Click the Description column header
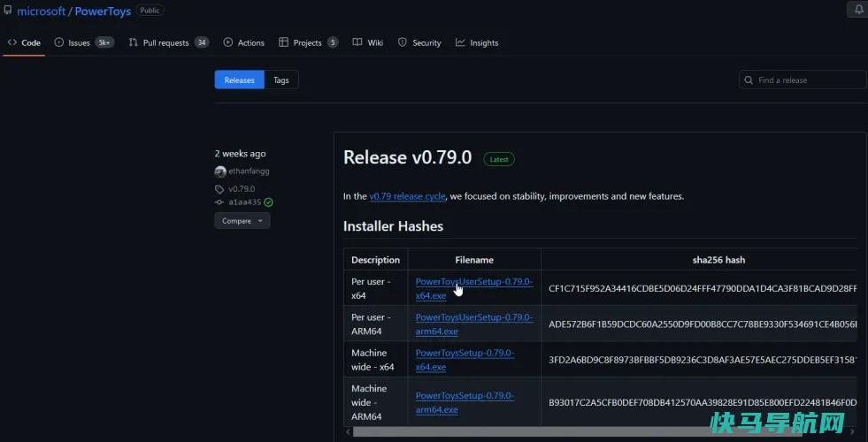The width and height of the screenshot is (868, 442). [x=375, y=259]
